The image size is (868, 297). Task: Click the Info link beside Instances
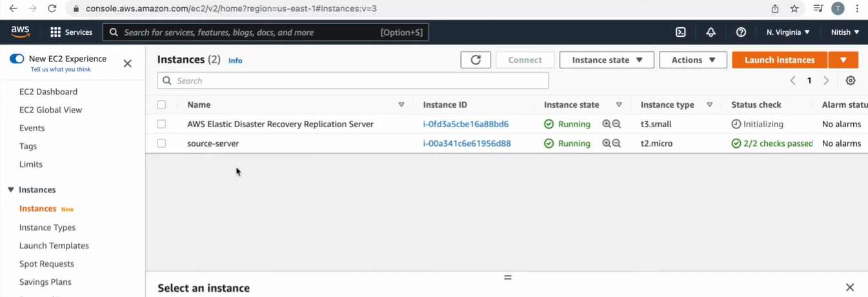236,61
